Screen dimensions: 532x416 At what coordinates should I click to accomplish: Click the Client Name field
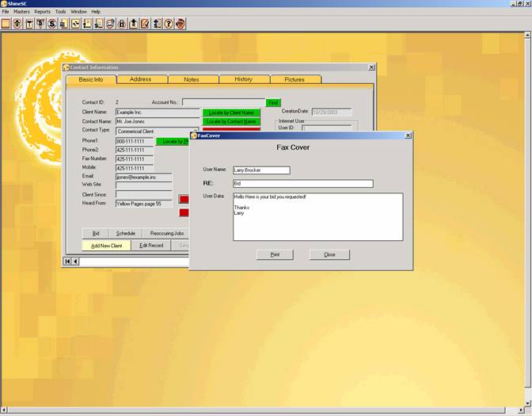click(x=158, y=113)
